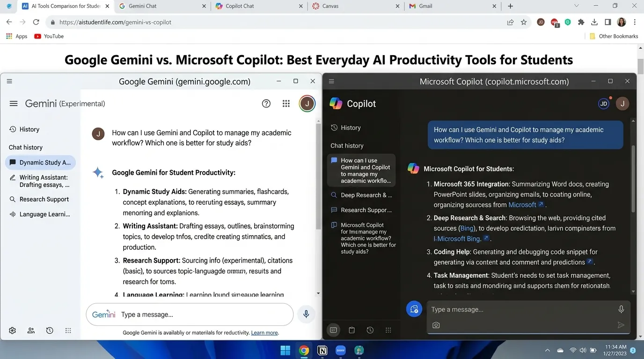Open Language Learning chat in Gemini
644x359 pixels.
coord(40,214)
